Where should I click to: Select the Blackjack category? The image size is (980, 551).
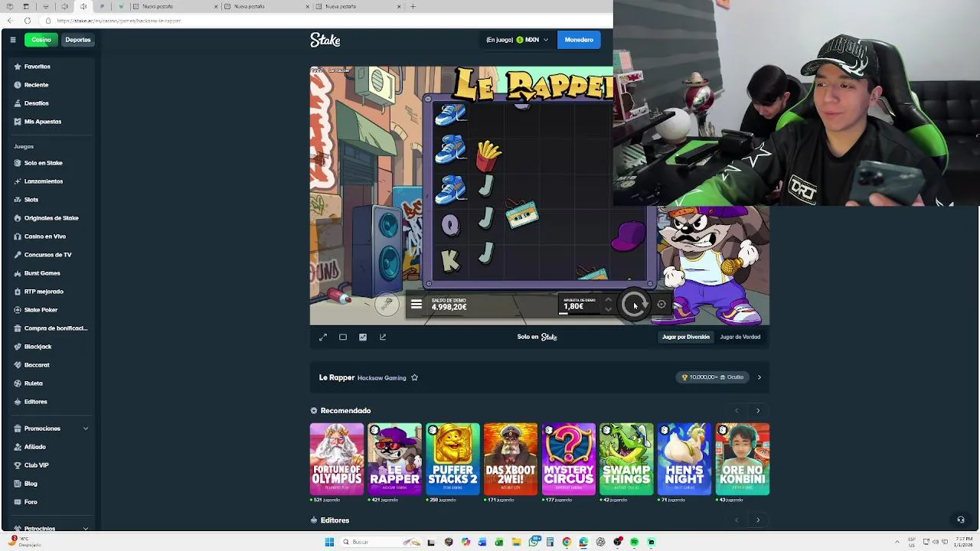(x=38, y=347)
